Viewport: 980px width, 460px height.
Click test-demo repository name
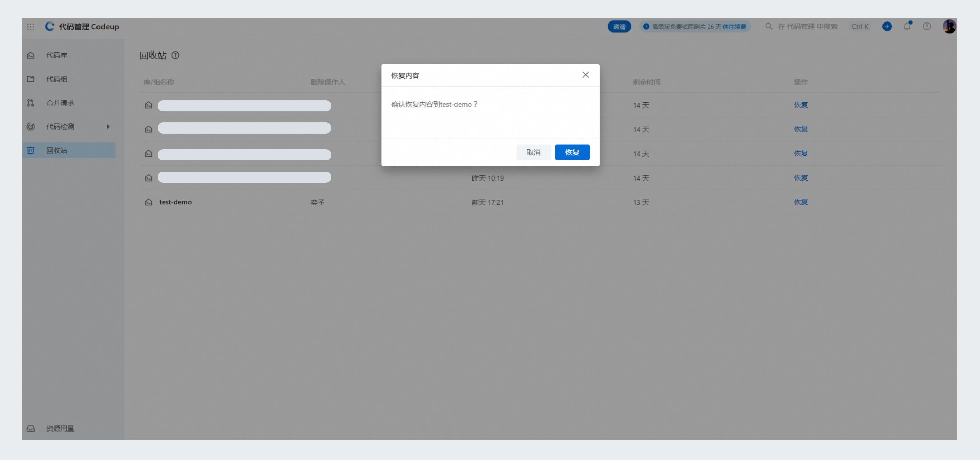[175, 202]
